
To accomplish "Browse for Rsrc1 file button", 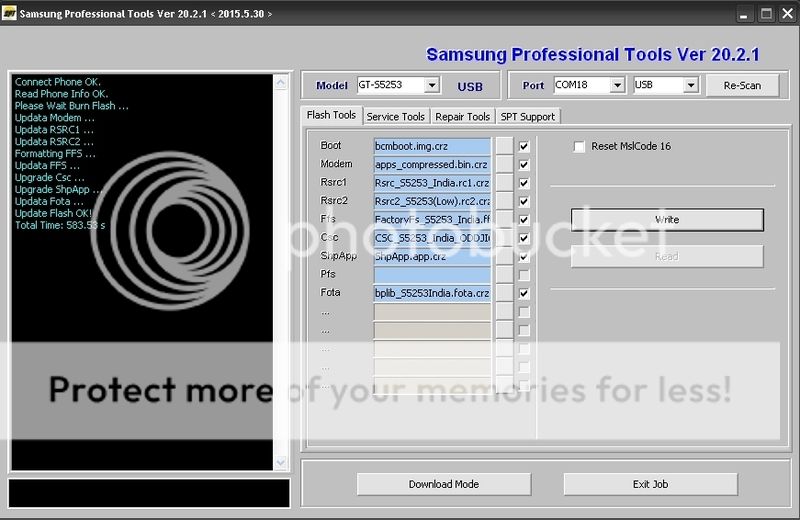I will coord(504,183).
